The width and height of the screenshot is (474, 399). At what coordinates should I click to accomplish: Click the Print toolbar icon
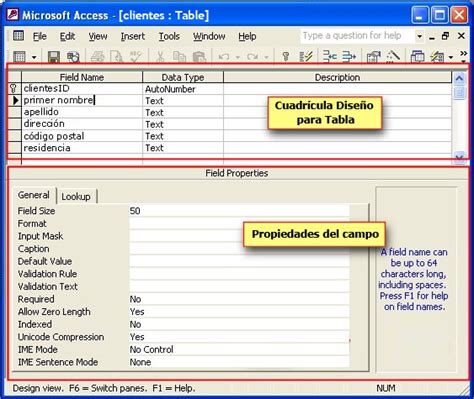pyautogui.click(x=98, y=57)
